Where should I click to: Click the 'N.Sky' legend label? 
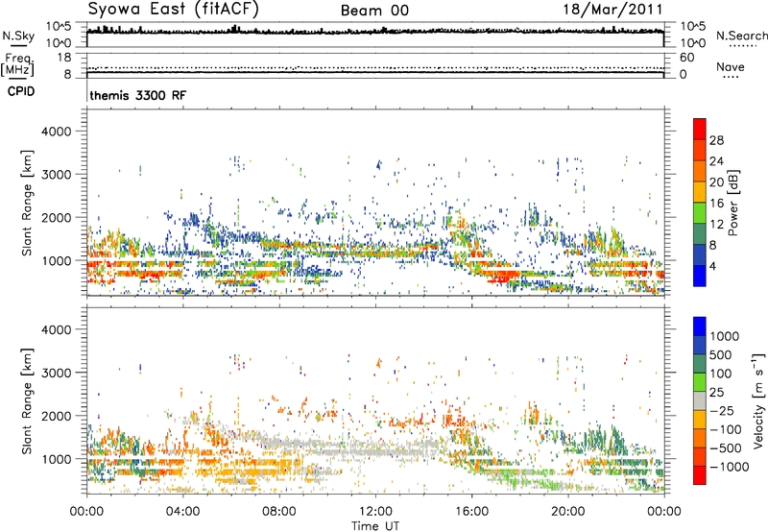(x=18, y=36)
